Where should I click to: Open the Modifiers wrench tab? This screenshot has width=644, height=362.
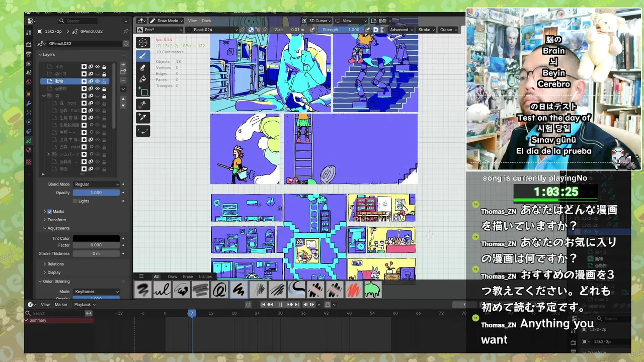tap(29, 103)
